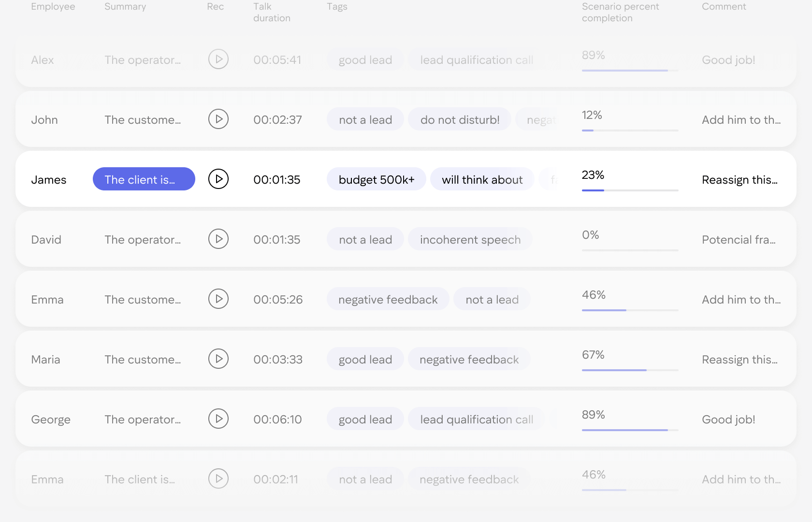Click 'not a lead' tag in Emma's 00:02:11 row
Screen dimensions: 812x522
(365, 479)
